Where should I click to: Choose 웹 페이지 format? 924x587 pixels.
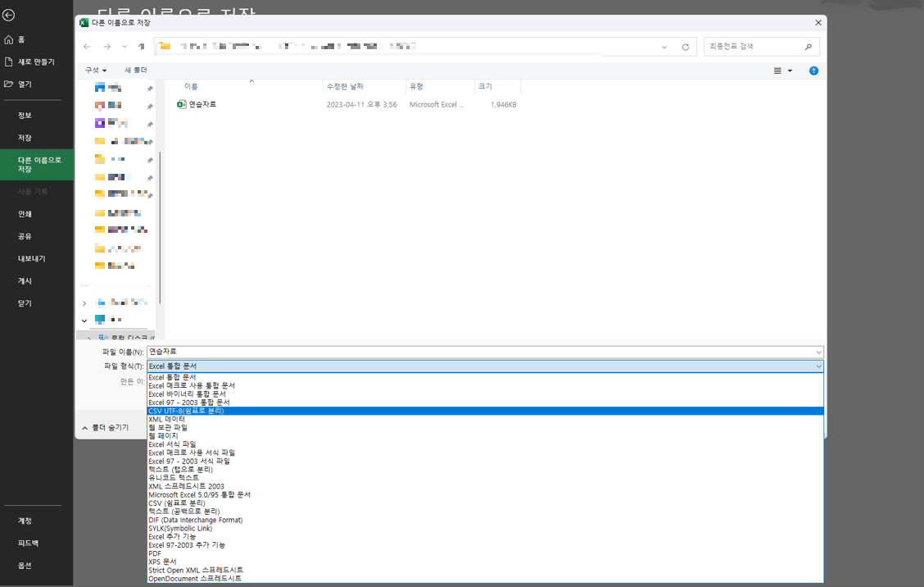pos(485,436)
